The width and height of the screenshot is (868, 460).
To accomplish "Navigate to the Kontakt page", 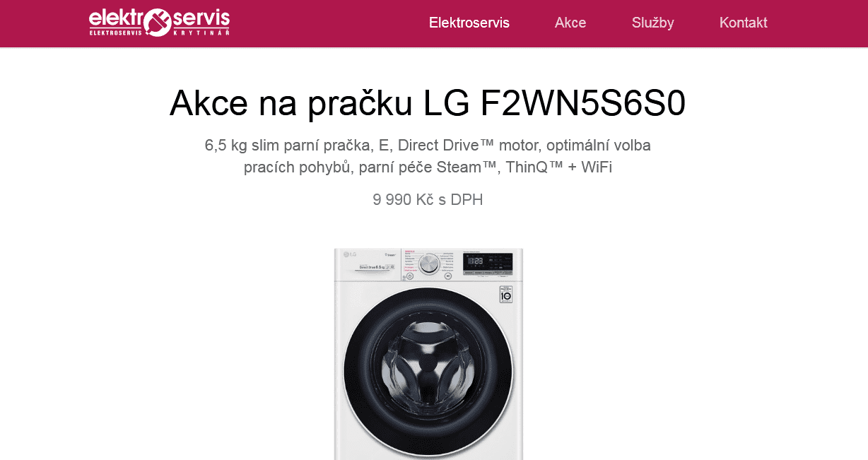I will point(744,23).
